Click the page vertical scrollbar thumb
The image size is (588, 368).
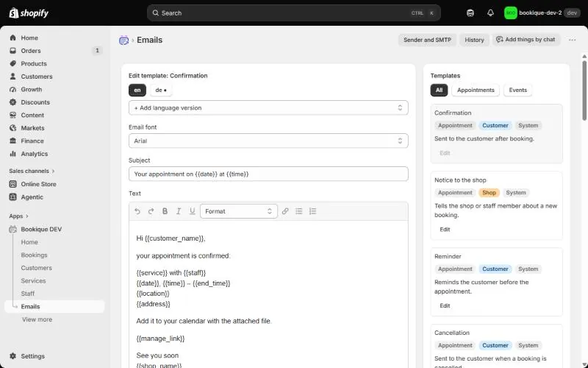pyautogui.click(x=584, y=90)
